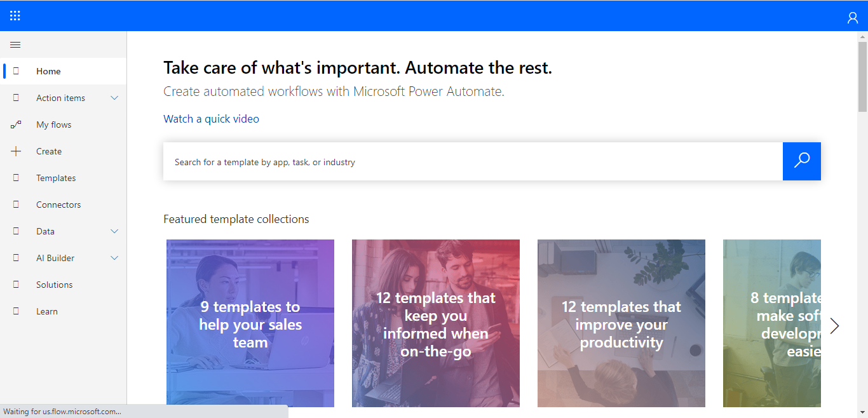Click the plus icon beside Create

point(16,151)
